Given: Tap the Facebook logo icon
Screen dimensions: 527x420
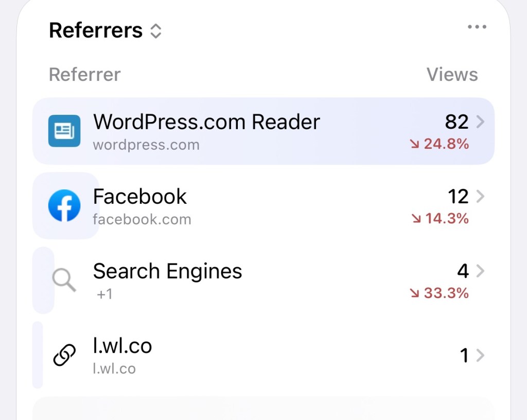Looking at the screenshot, I should 64,205.
